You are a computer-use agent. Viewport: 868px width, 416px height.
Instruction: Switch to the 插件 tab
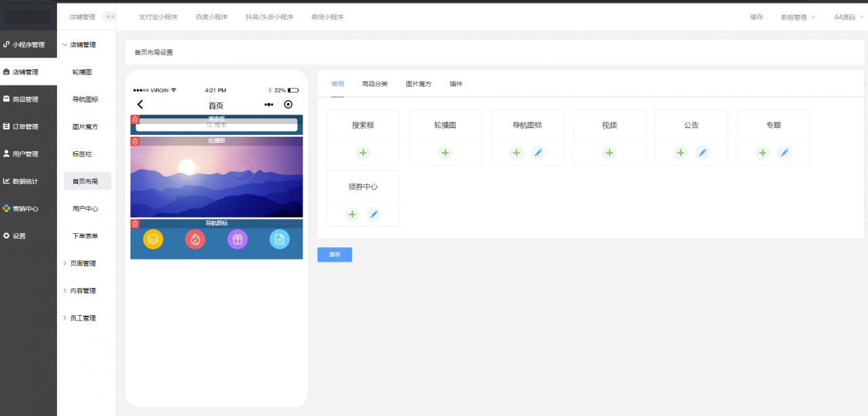(x=456, y=84)
